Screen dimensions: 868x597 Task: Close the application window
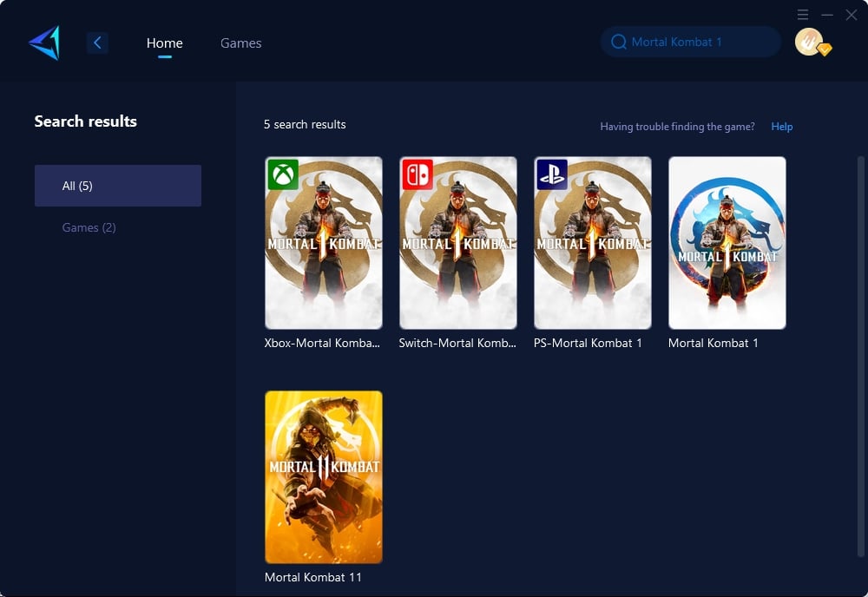coord(852,15)
